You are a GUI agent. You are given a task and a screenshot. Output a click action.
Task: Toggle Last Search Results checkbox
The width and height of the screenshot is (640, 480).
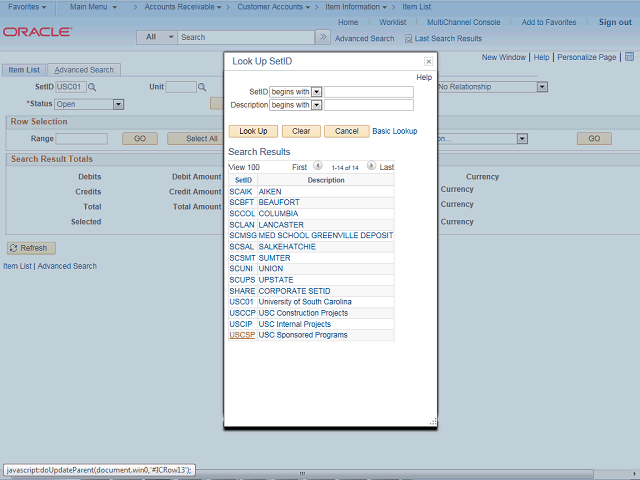click(408, 39)
